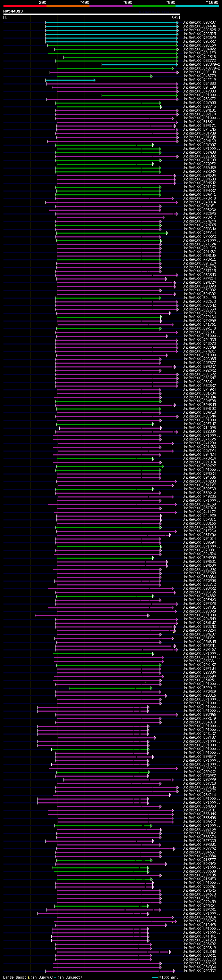Open the UniRef100_Q9SE50 hit label
This screenshot has width=222, height=980.
coord(199,45)
